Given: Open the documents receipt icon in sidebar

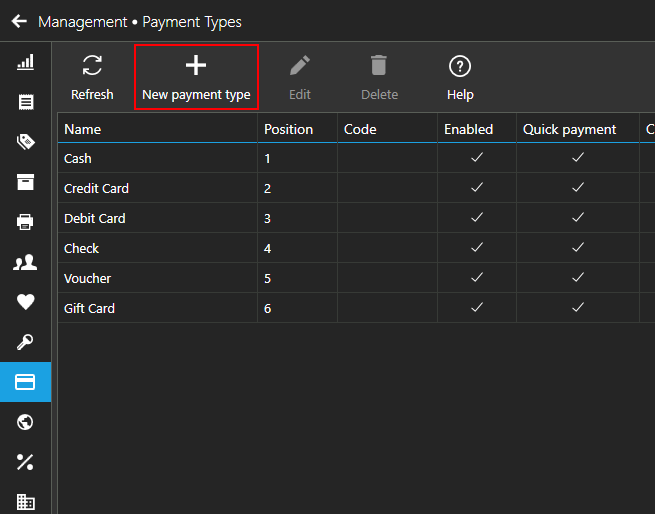Looking at the screenshot, I should 25,102.
